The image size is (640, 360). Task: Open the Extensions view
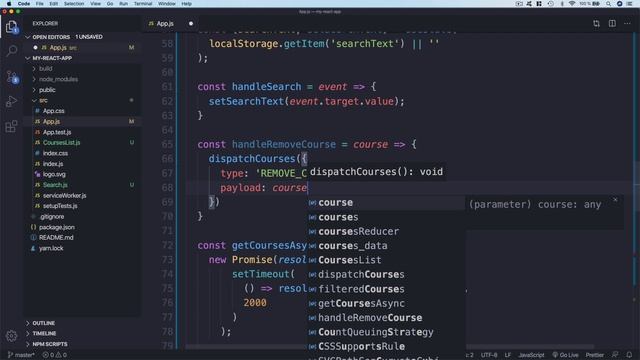coord(12,126)
